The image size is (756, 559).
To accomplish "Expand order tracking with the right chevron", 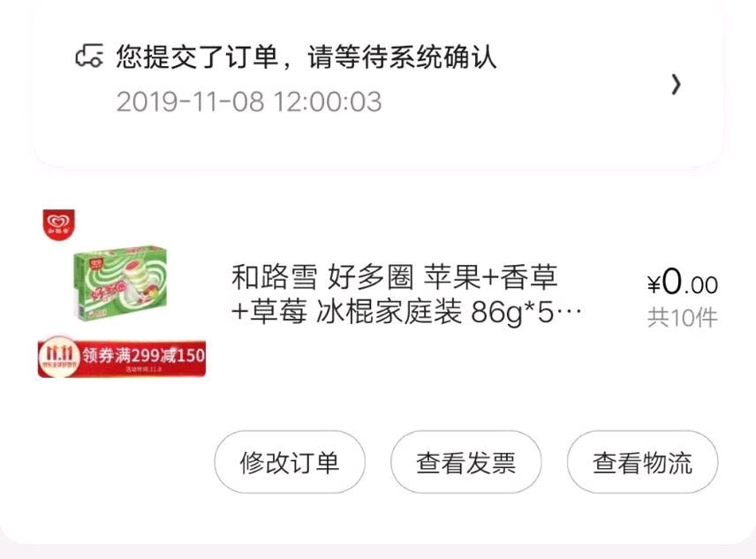I will tap(677, 85).
